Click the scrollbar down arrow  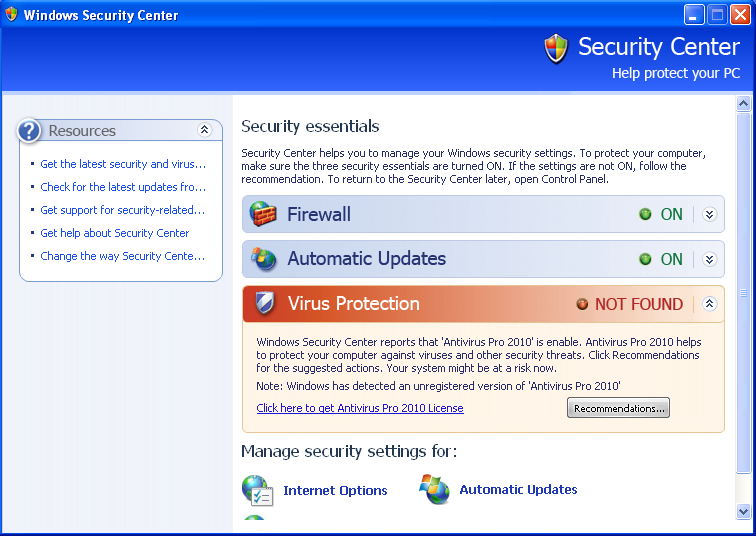[743, 511]
